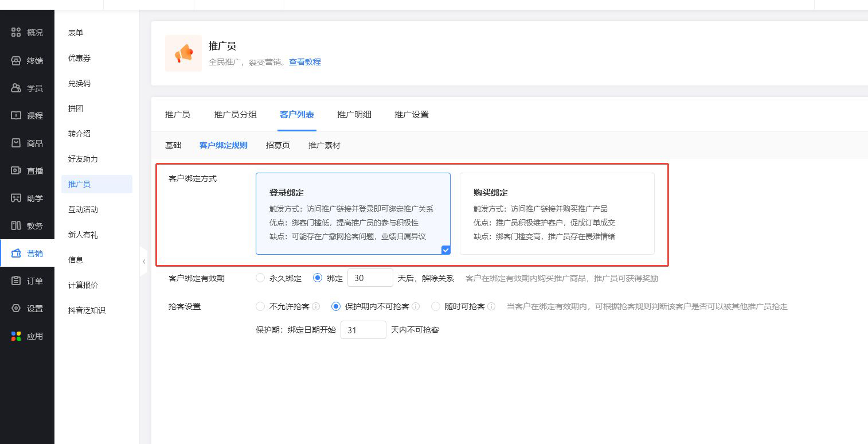Collapse the secondary sidebar with arrow handle
868x444 pixels.
(143, 262)
